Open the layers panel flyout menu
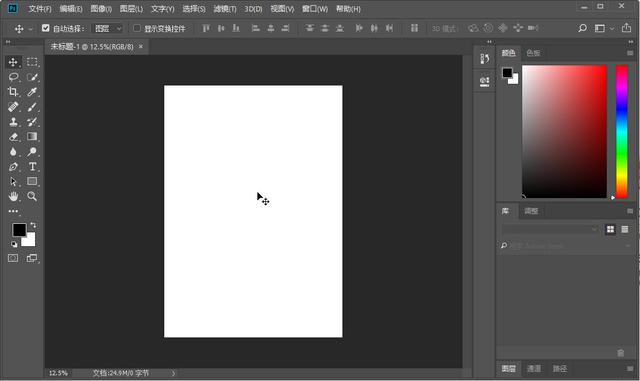This screenshot has width=640, height=381. pos(630,369)
